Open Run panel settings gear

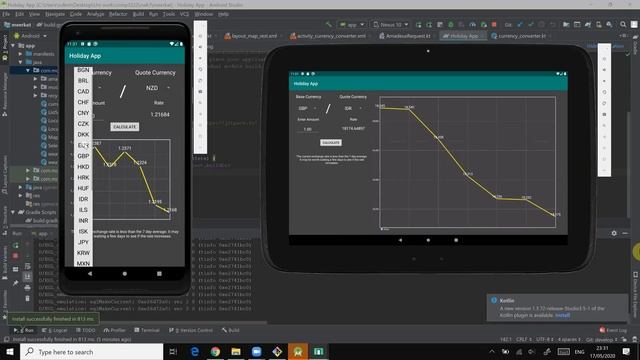point(614,233)
